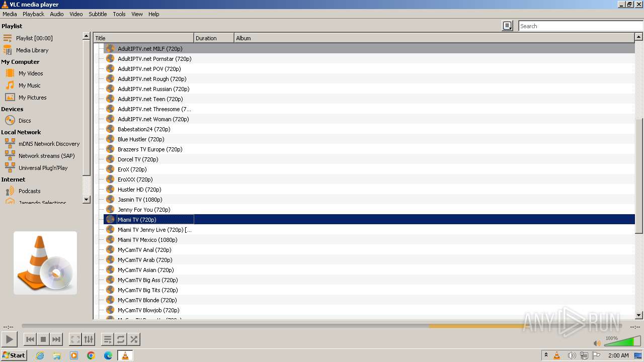
Task: Open the Video menu
Action: (76, 14)
